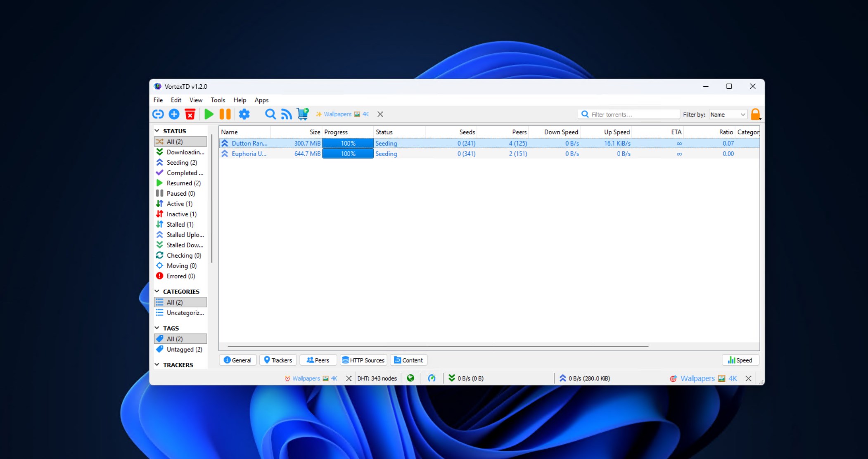Collapse the STATUS section

[157, 130]
